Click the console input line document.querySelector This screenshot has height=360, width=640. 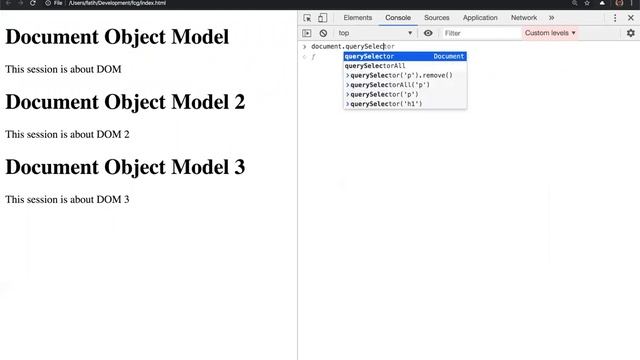coord(353,47)
